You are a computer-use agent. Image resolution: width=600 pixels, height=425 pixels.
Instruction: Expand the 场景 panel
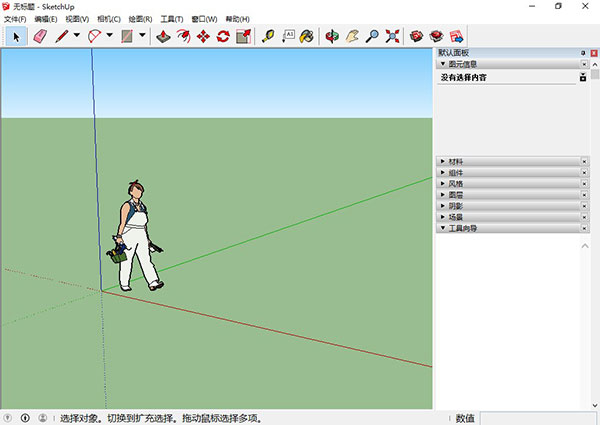(x=443, y=217)
